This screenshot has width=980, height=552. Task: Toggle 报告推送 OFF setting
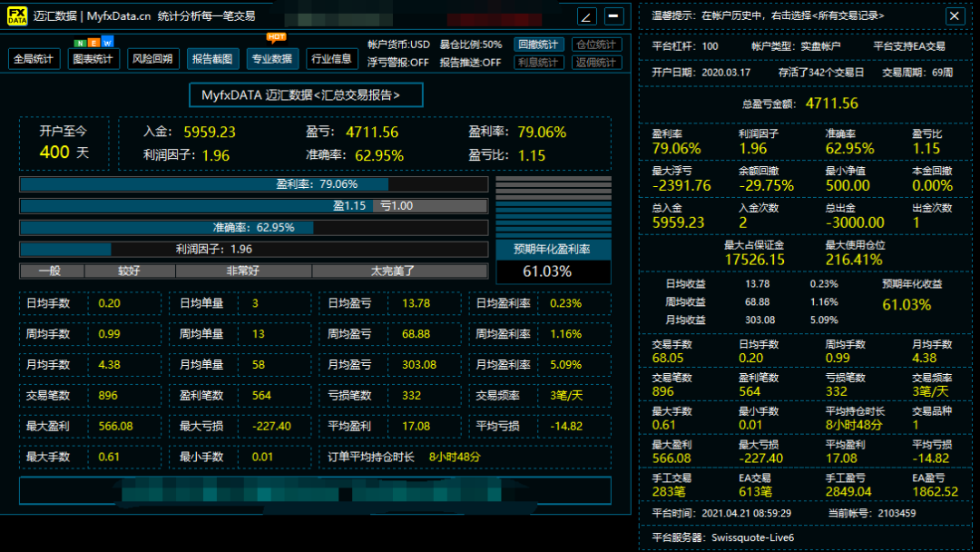pyautogui.click(x=470, y=63)
